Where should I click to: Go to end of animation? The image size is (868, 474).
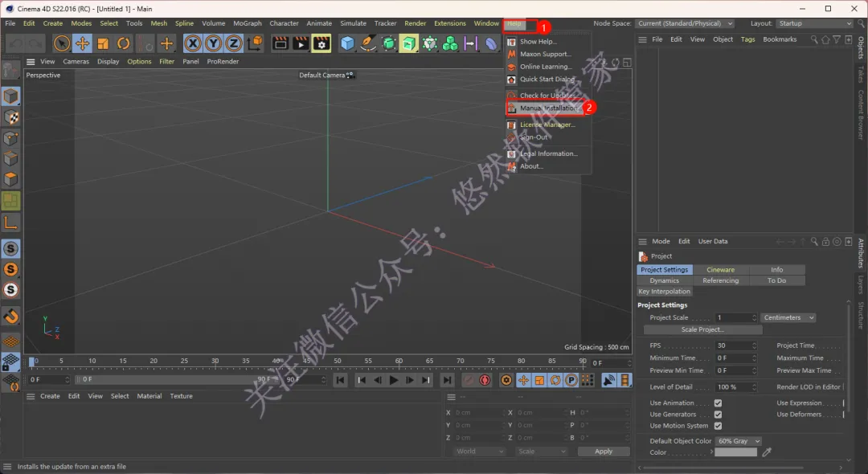click(x=446, y=380)
